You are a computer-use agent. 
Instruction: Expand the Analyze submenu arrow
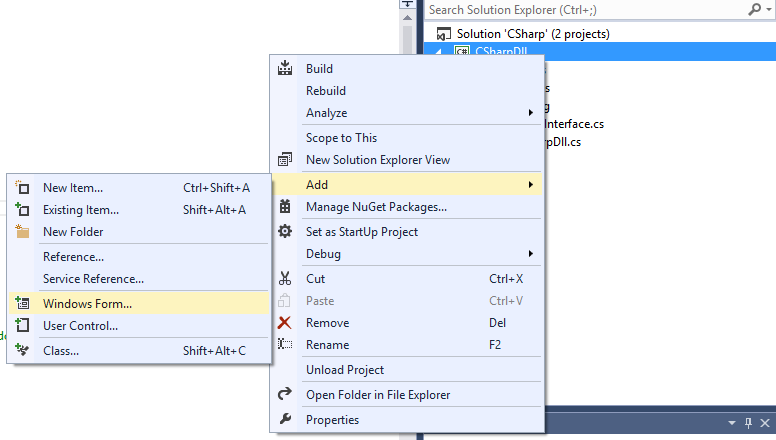click(x=531, y=113)
